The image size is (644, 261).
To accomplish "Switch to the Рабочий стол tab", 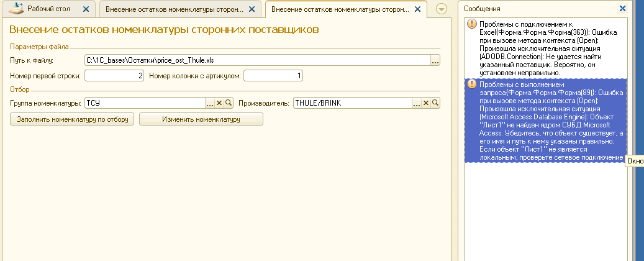I will tap(48, 9).
